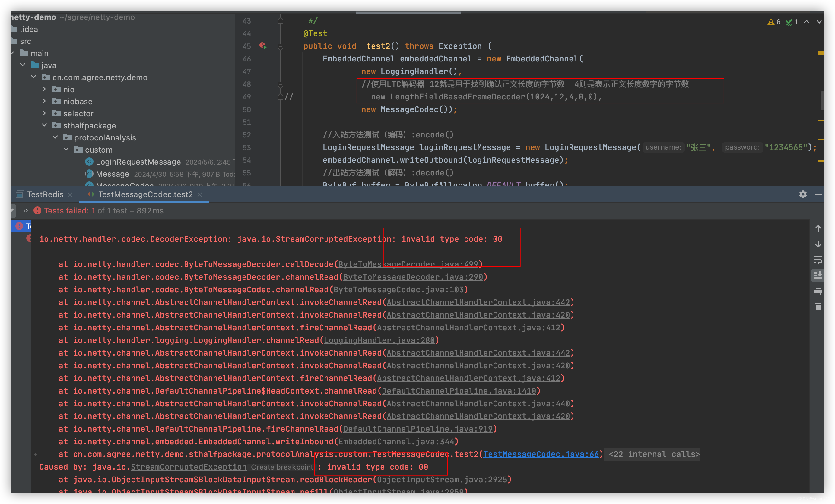
Task: Open ByteToMessageDecoder.java:290 link
Action: pyautogui.click(x=413, y=277)
